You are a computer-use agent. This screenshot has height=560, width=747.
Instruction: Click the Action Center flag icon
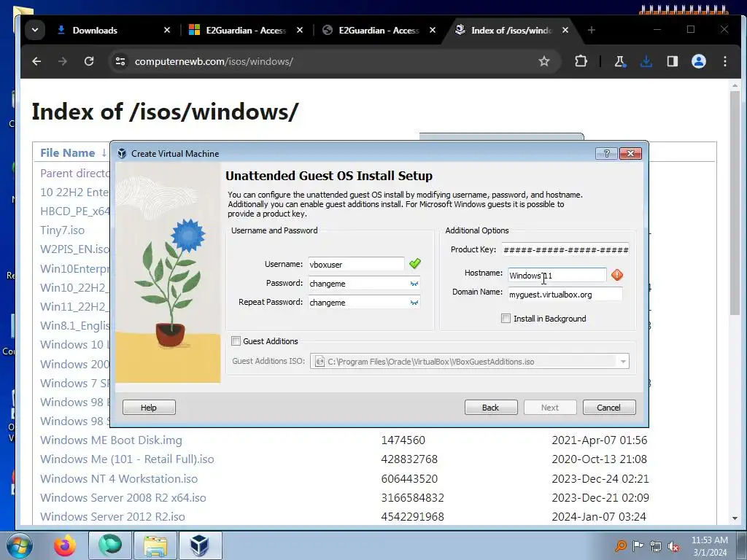[638, 546]
